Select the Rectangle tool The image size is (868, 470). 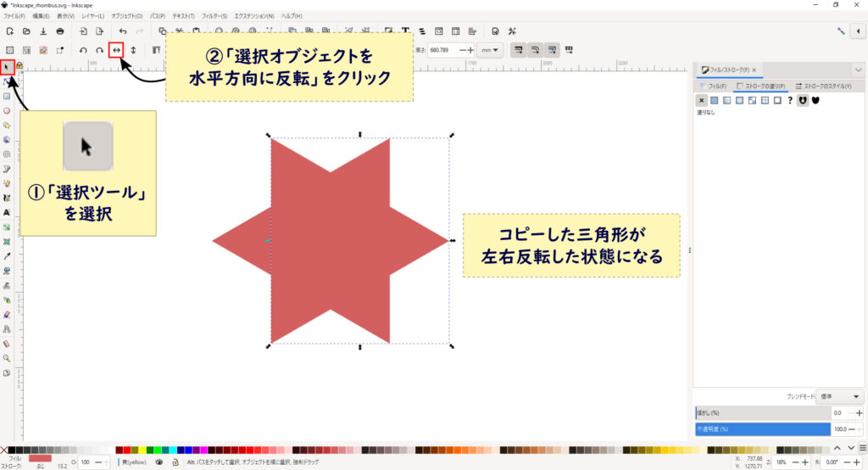pyautogui.click(x=7, y=97)
